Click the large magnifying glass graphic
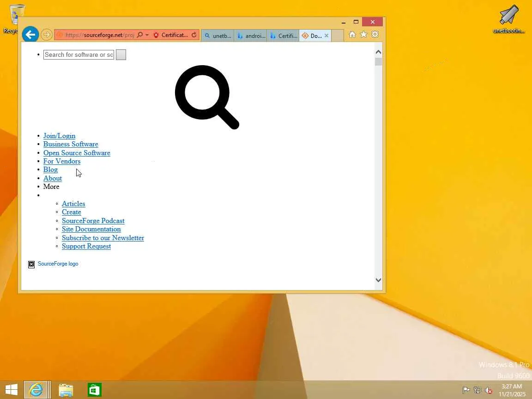Viewport: 532px width, 399px height. pos(207,97)
